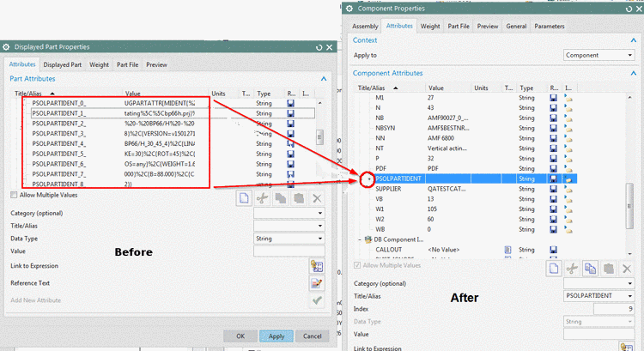Image resolution: width=644 pixels, height=351 pixels.
Task: Click document icon in CALLOUT row
Action: pyautogui.click(x=507, y=250)
